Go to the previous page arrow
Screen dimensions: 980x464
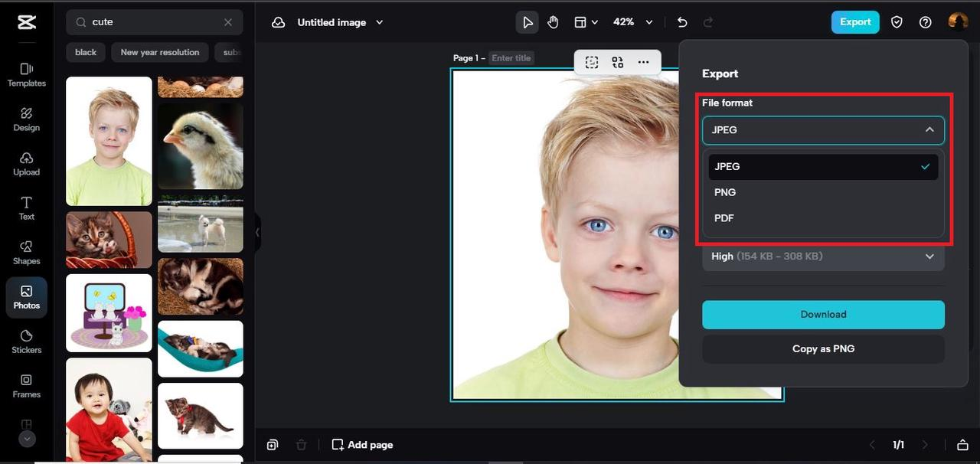point(871,445)
